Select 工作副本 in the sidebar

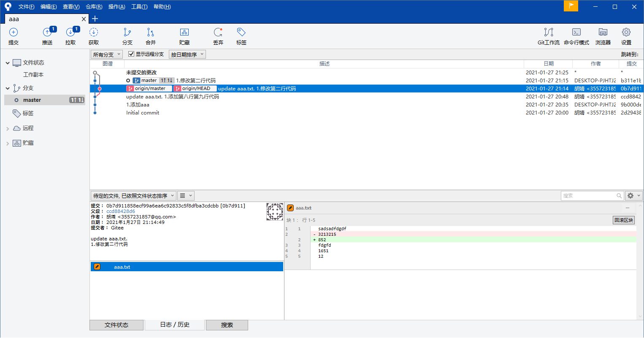[33, 75]
